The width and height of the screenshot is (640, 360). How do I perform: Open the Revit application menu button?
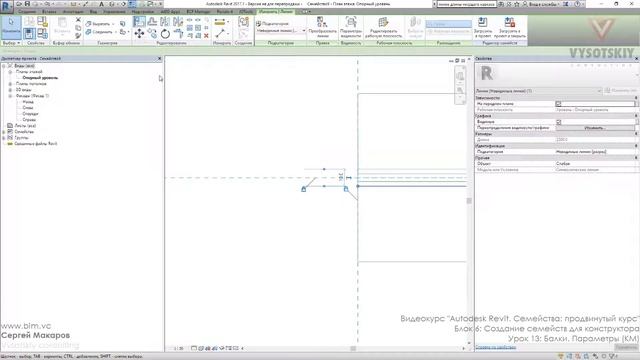tap(6, 6)
